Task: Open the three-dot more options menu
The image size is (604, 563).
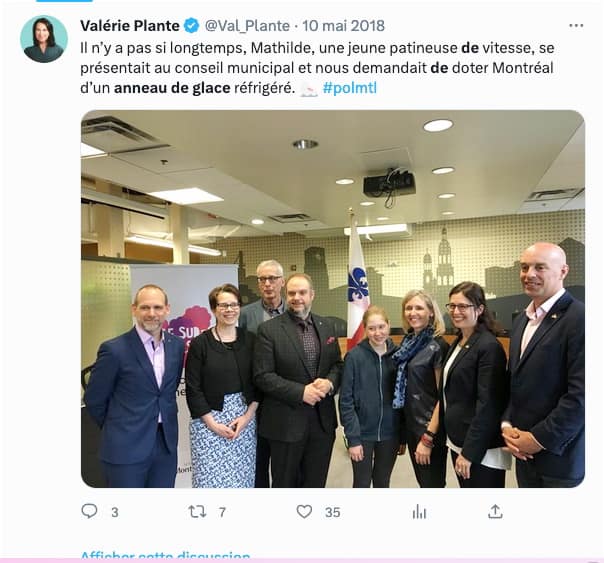Action: click(576, 25)
